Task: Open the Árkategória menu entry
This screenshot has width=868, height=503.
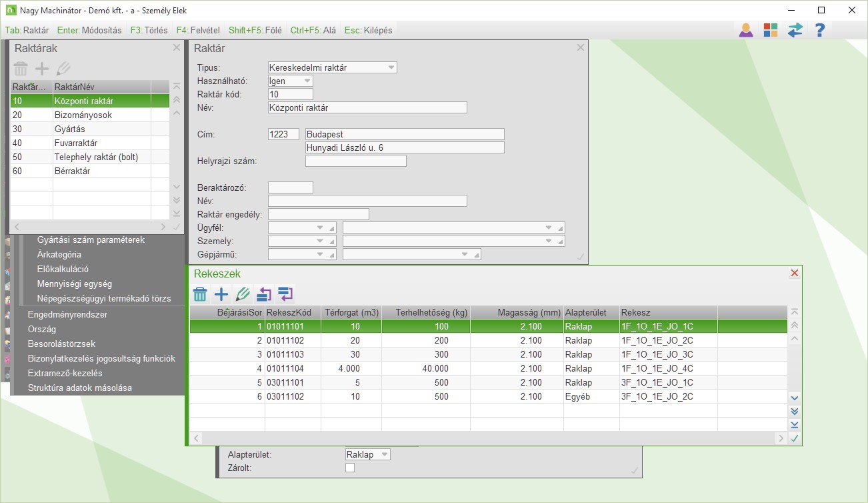Action: (x=59, y=254)
